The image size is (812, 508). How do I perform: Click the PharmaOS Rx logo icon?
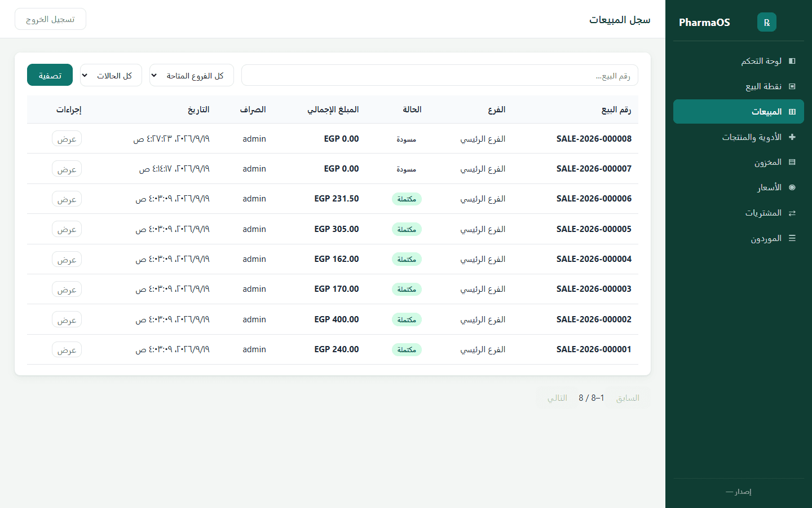coord(766,22)
